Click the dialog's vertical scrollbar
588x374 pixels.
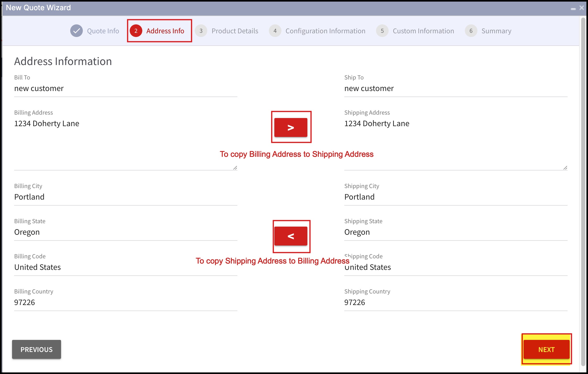pyautogui.click(x=583, y=191)
